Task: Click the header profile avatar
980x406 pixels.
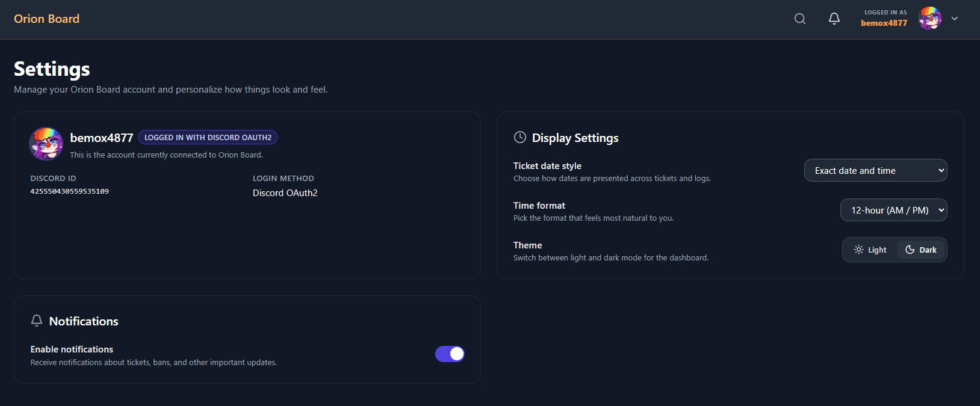Action: point(930,19)
